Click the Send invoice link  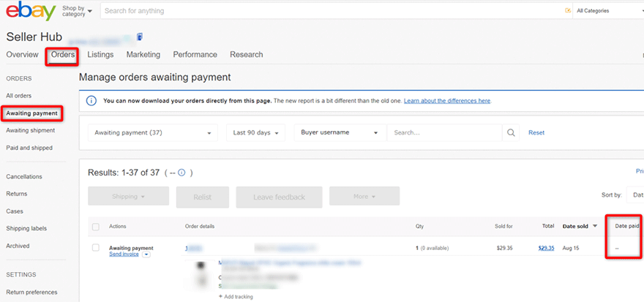coord(124,254)
